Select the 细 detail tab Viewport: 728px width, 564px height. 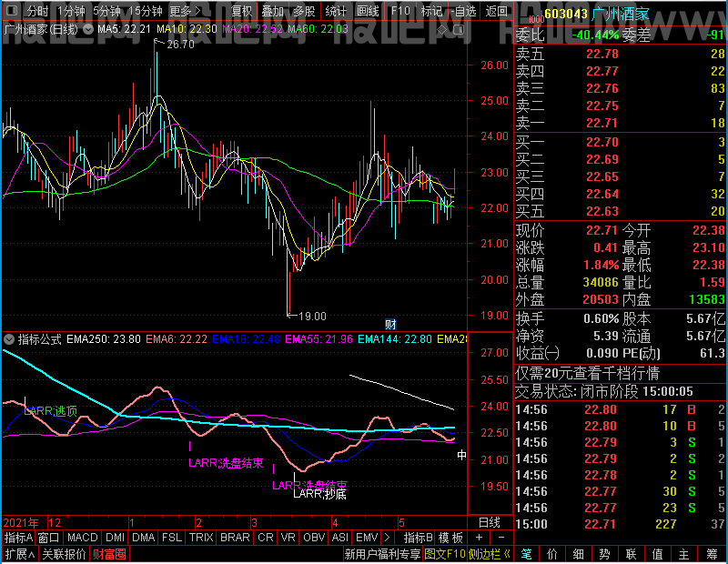click(x=579, y=554)
